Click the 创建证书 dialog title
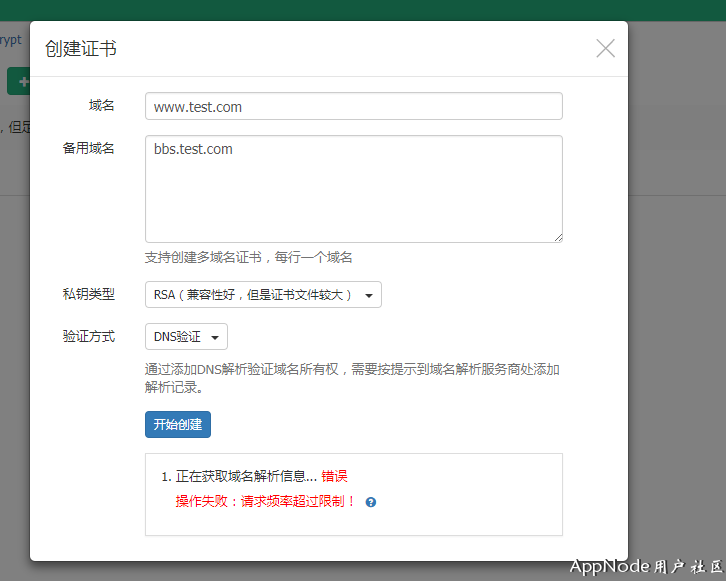Viewport: 726px width, 581px height. pyautogui.click(x=81, y=48)
